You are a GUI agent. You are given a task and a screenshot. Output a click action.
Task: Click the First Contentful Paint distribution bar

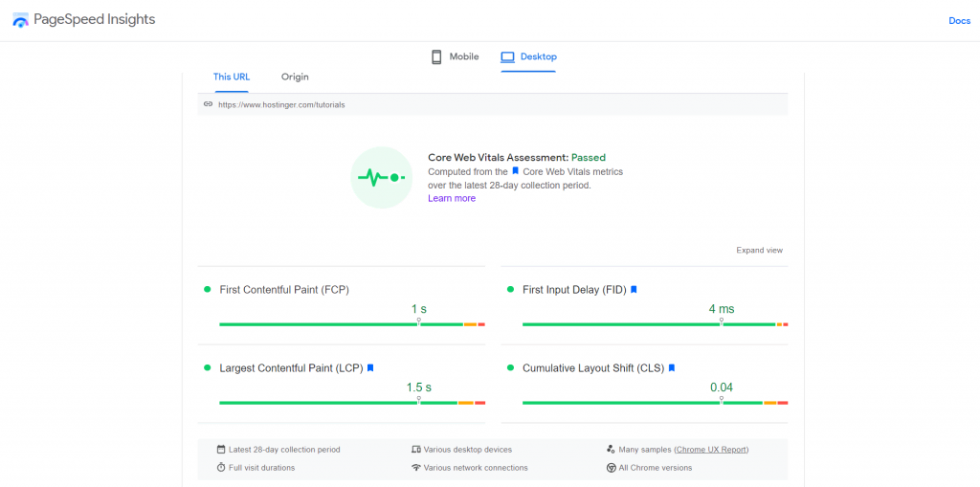pos(351,324)
